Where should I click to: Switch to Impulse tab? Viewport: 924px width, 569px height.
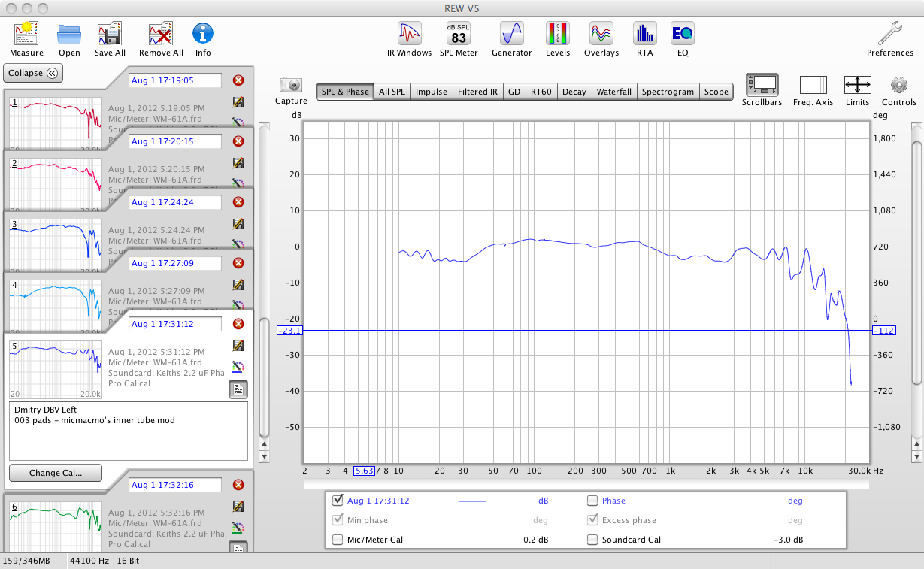click(432, 92)
